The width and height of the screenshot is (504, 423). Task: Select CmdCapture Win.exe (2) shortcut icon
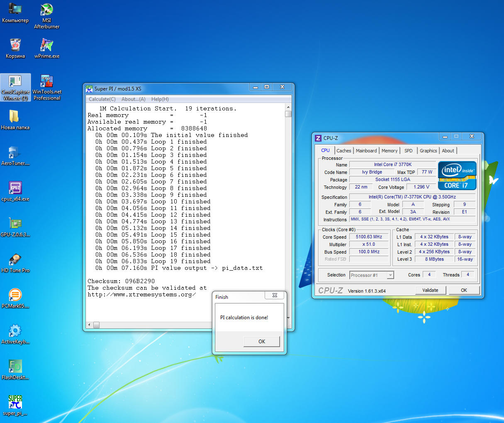[x=15, y=88]
